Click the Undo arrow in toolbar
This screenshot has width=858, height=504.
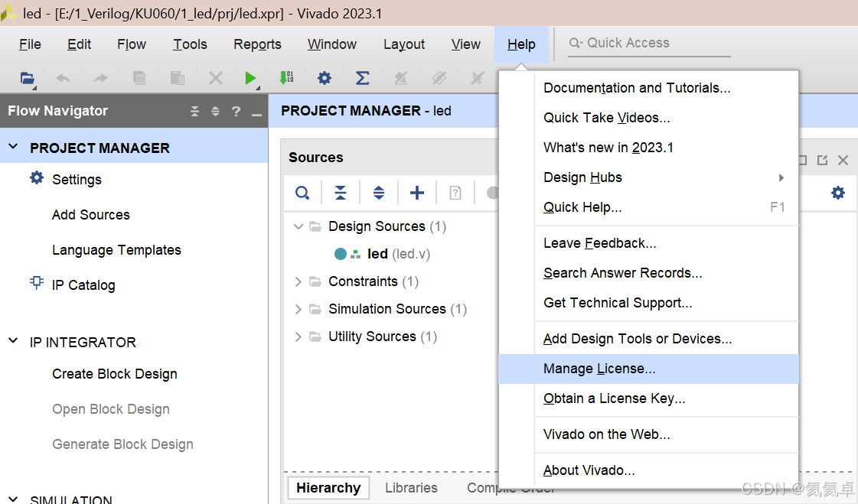(x=63, y=78)
